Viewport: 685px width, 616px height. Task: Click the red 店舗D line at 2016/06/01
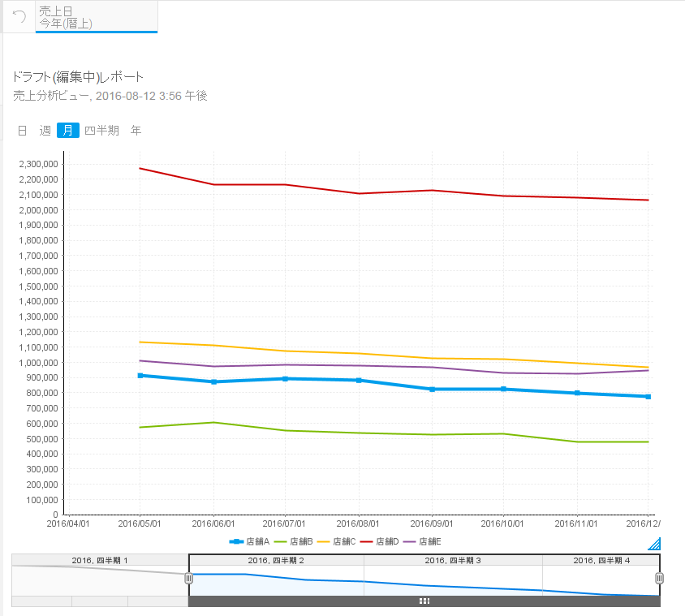213,184
